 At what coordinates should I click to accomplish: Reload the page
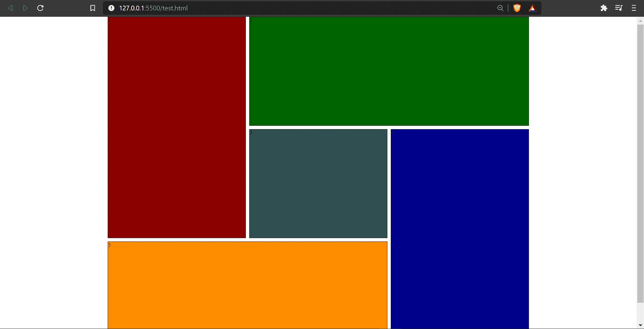tap(40, 8)
